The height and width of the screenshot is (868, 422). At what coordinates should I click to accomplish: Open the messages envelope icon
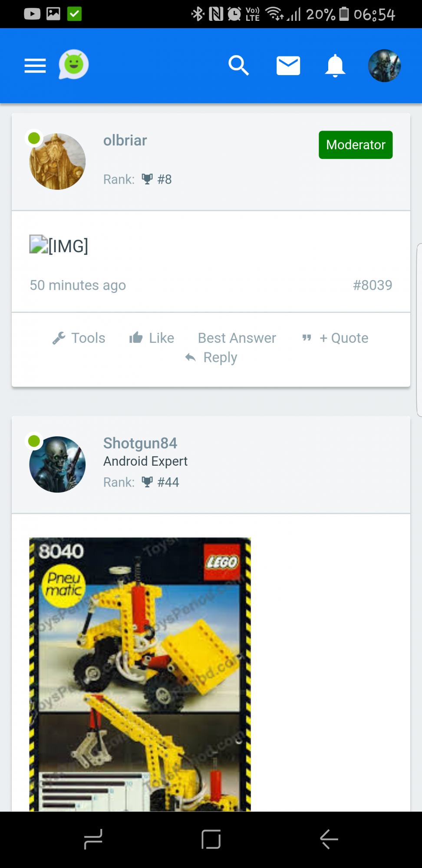[x=288, y=66]
